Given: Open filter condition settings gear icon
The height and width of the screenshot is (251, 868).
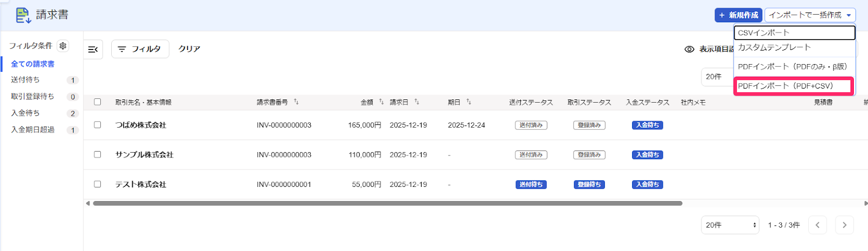Looking at the screenshot, I should coord(63,46).
